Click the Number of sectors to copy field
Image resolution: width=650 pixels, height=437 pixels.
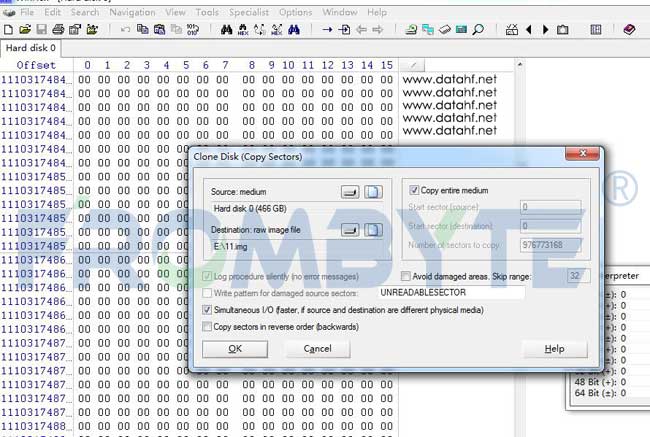pos(551,245)
